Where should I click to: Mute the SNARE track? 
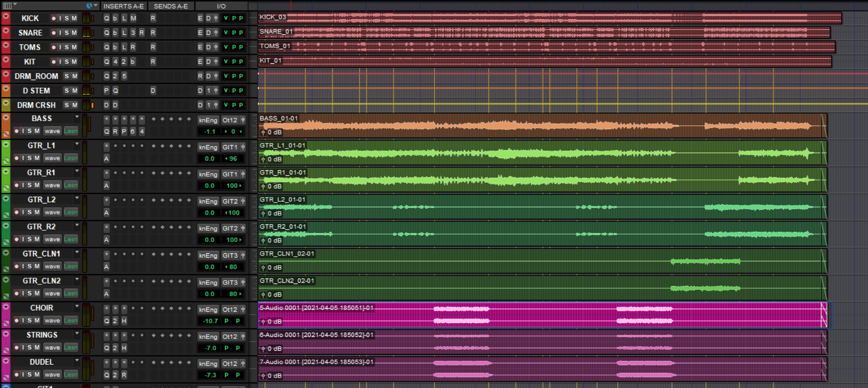74,33
